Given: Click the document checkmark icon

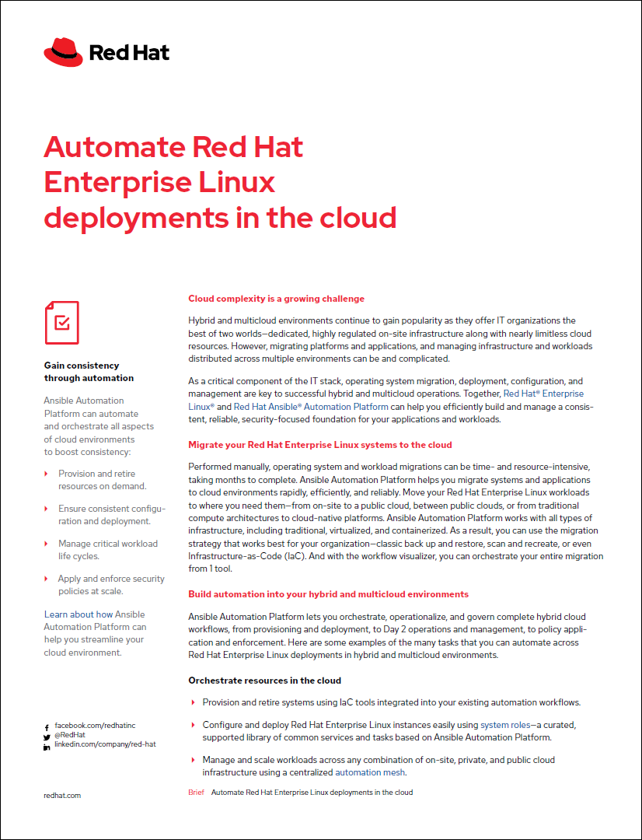Looking at the screenshot, I should coord(61,323).
